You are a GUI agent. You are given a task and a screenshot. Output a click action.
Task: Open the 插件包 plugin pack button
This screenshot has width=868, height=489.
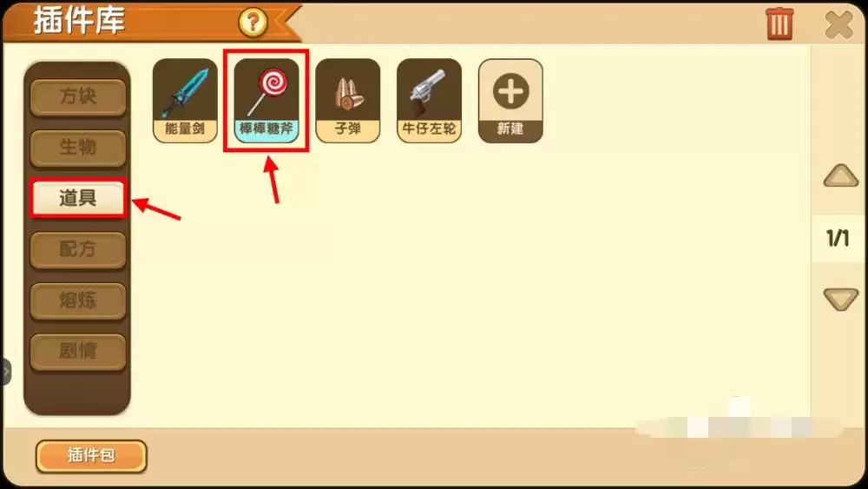coord(91,456)
